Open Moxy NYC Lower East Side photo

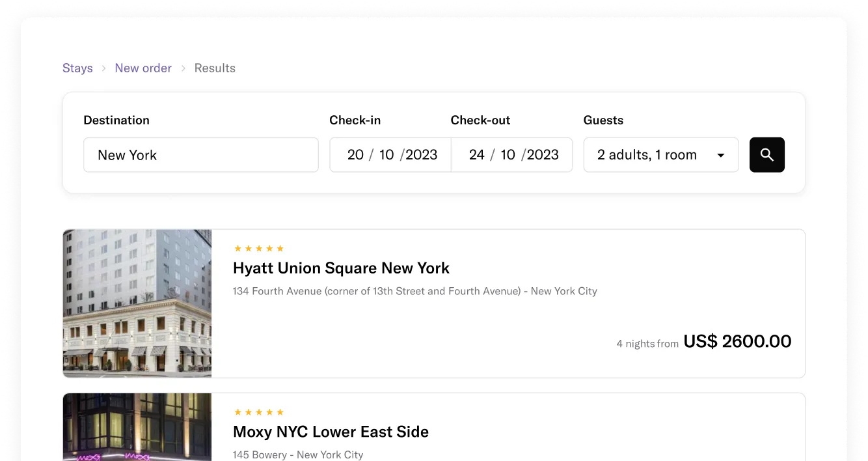pyautogui.click(x=137, y=427)
